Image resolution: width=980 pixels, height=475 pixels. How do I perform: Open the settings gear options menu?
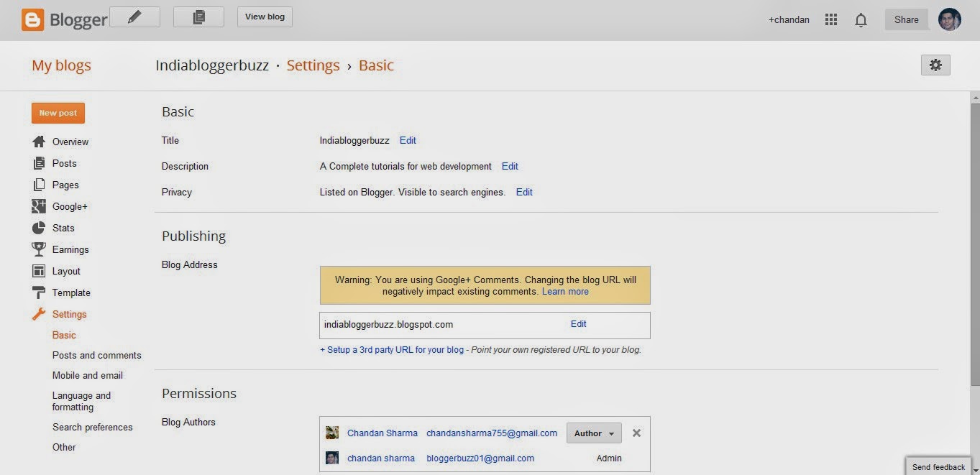tap(935, 65)
